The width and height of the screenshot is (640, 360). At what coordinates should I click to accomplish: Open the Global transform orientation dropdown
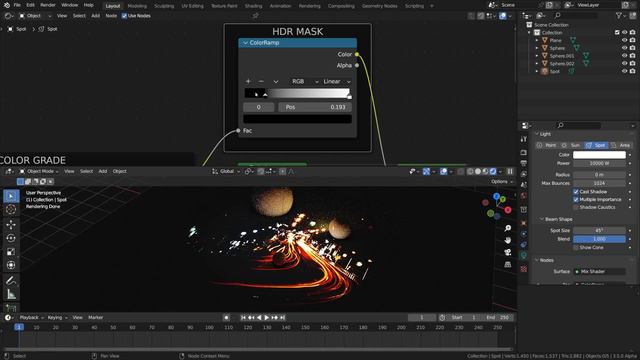pyautogui.click(x=226, y=171)
